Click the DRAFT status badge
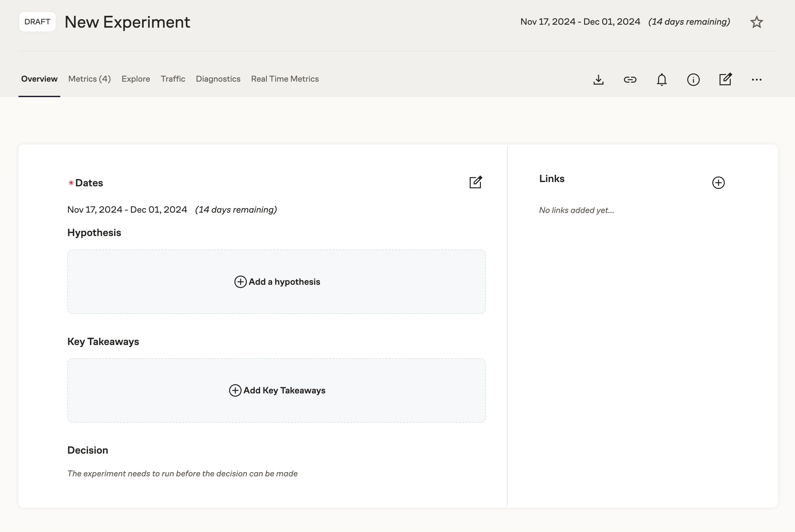Screen dimensions: 795x532 (37, 22)
